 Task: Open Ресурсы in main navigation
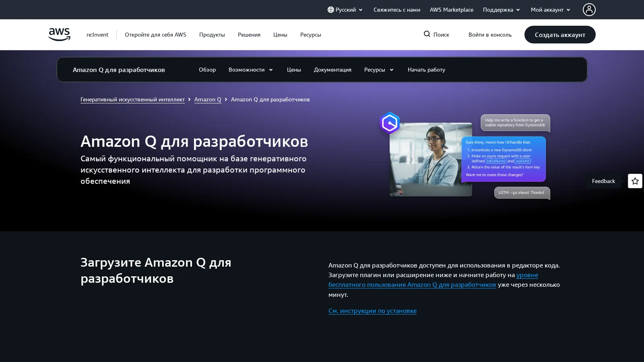pos(311,35)
